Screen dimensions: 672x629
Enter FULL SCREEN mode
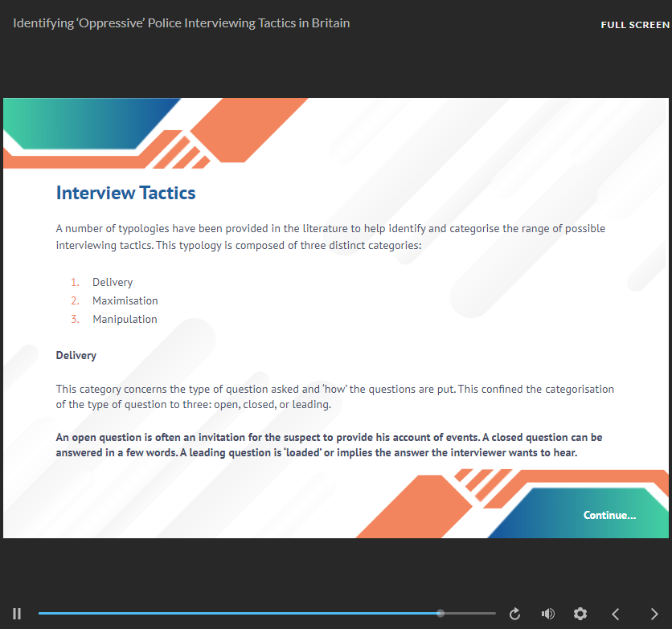coord(634,25)
